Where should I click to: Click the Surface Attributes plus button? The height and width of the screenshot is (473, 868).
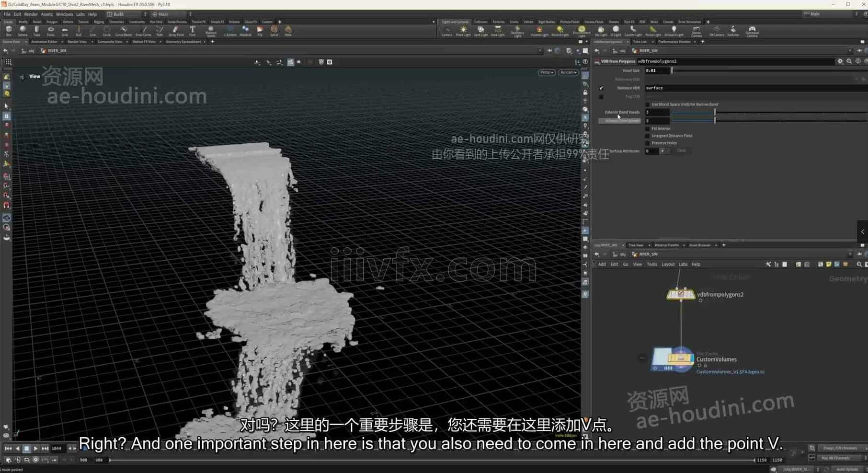click(662, 151)
